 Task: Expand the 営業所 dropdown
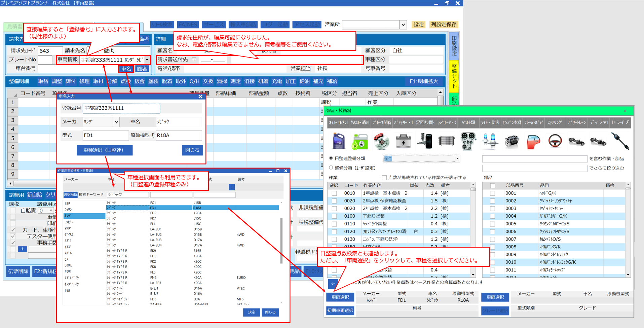(x=403, y=25)
